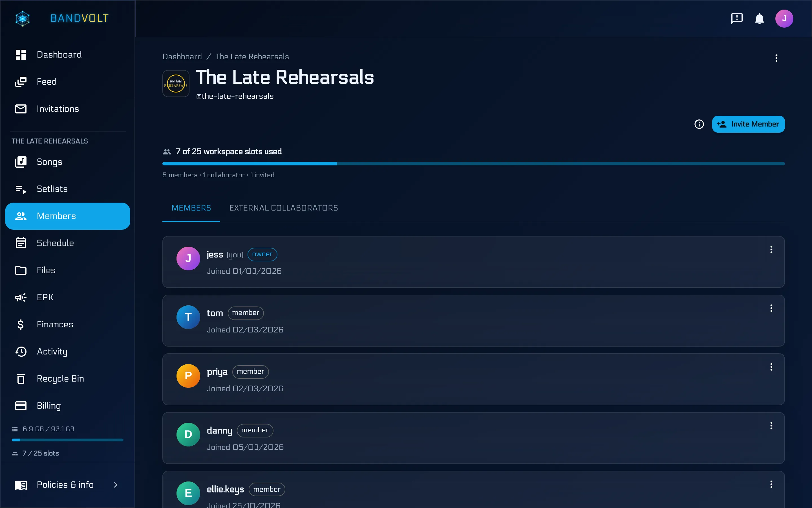Screen dimensions: 812x508
Task: Open notifications bell
Action: pos(759,18)
